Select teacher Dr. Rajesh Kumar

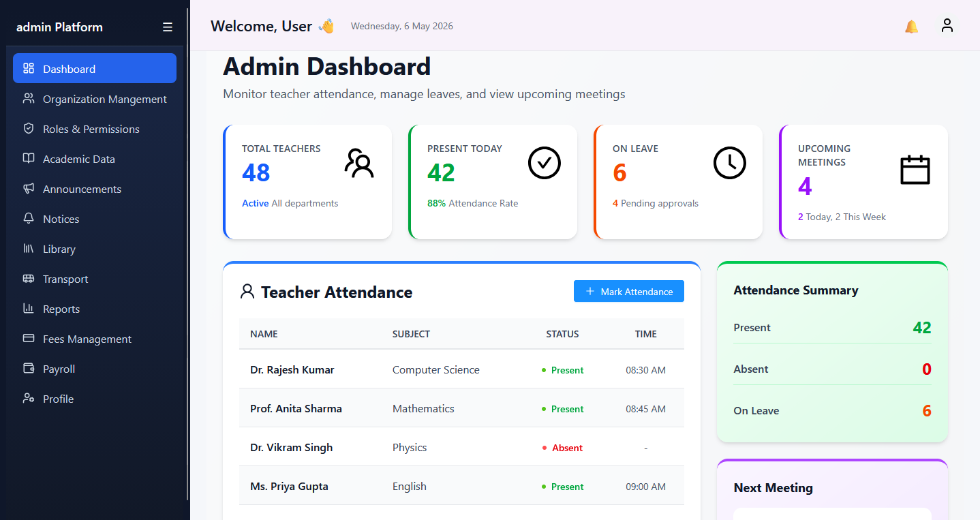[x=292, y=369]
